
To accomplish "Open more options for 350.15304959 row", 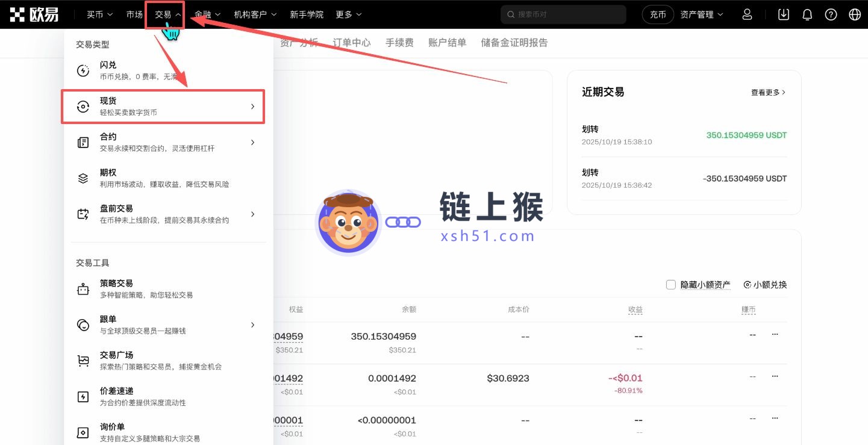I will point(775,334).
